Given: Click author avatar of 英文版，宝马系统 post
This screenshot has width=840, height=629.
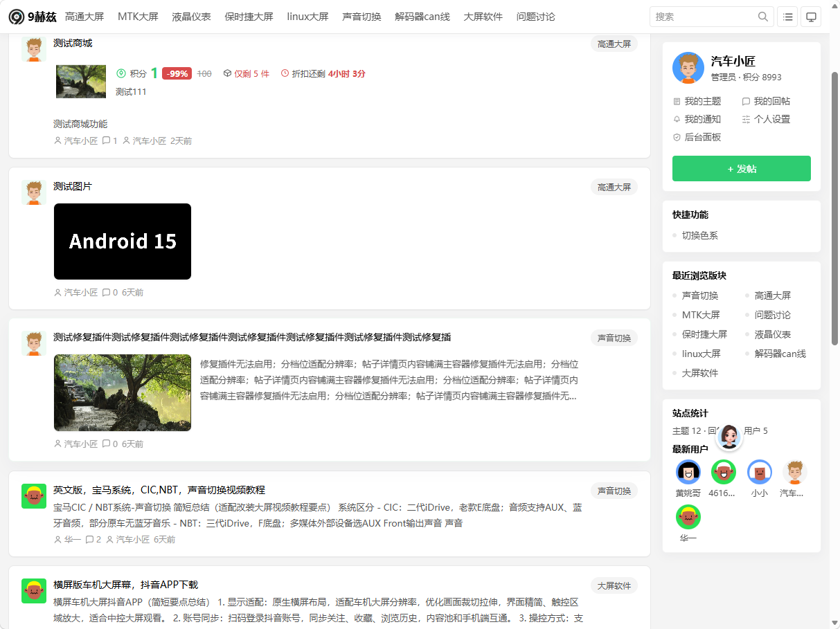Looking at the screenshot, I should point(34,496).
